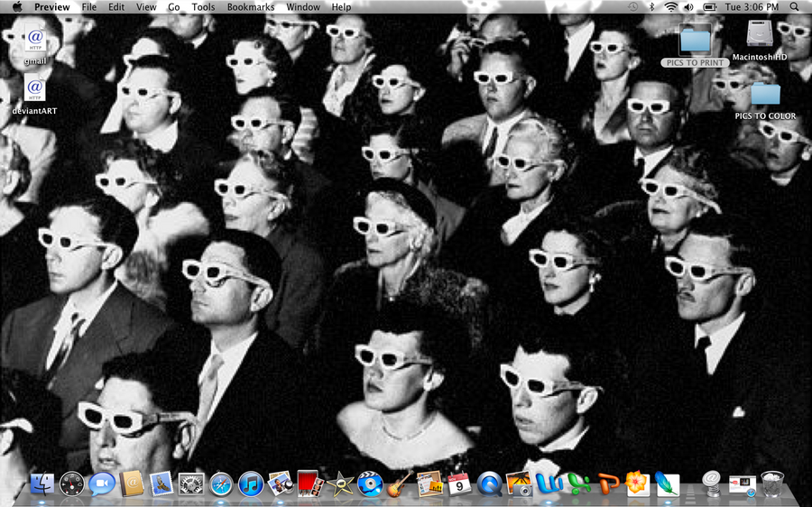Launch Dashboard from the dock
The image size is (812, 507).
tap(71, 484)
